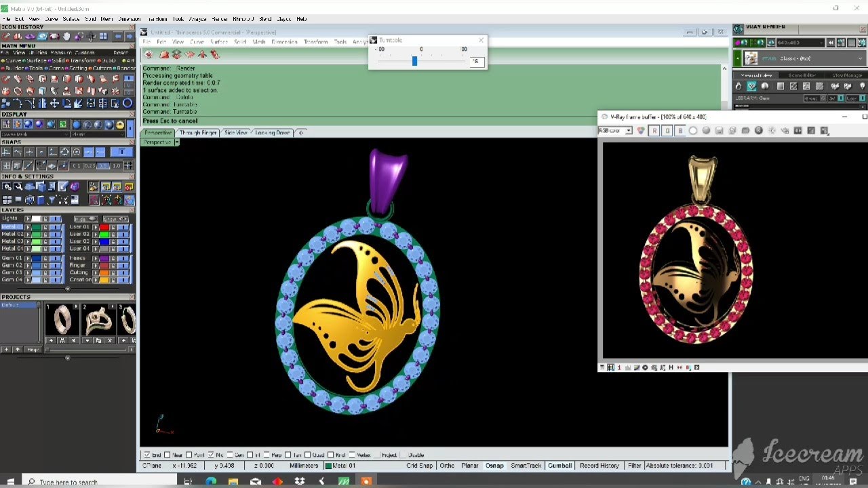868x488 pixels.
Task: Set snap increment to 1.0
Action: [117, 166]
